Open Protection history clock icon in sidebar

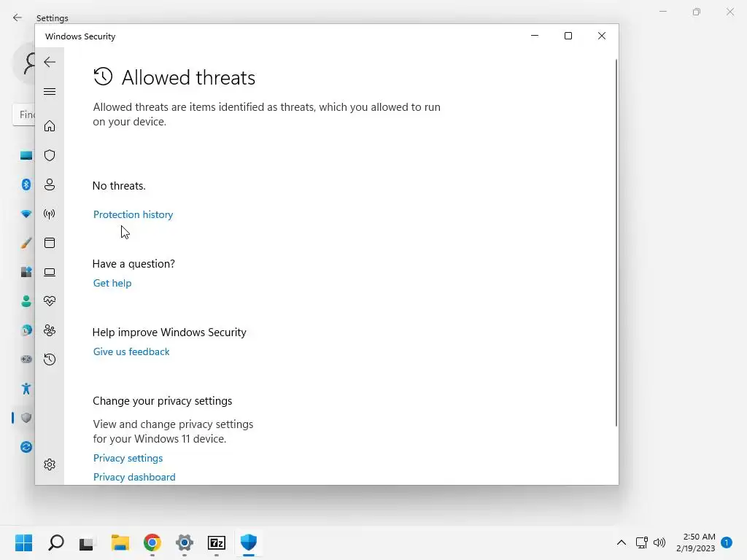tap(50, 359)
